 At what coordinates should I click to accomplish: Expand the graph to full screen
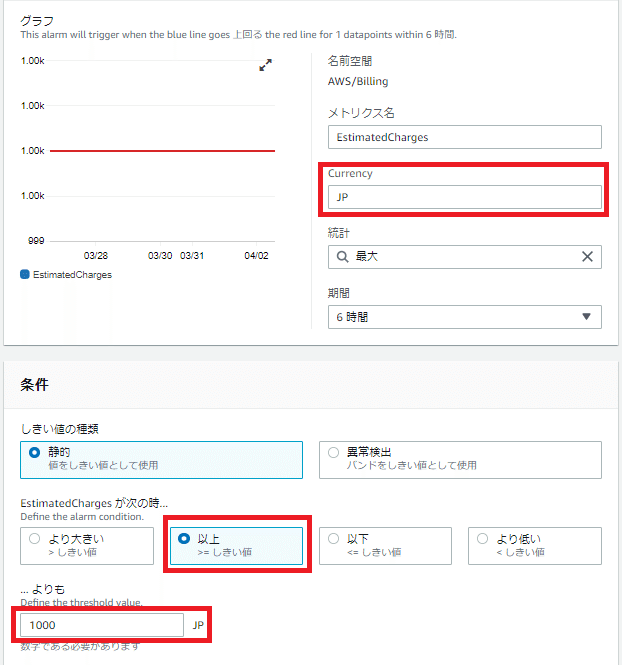pyautogui.click(x=265, y=65)
